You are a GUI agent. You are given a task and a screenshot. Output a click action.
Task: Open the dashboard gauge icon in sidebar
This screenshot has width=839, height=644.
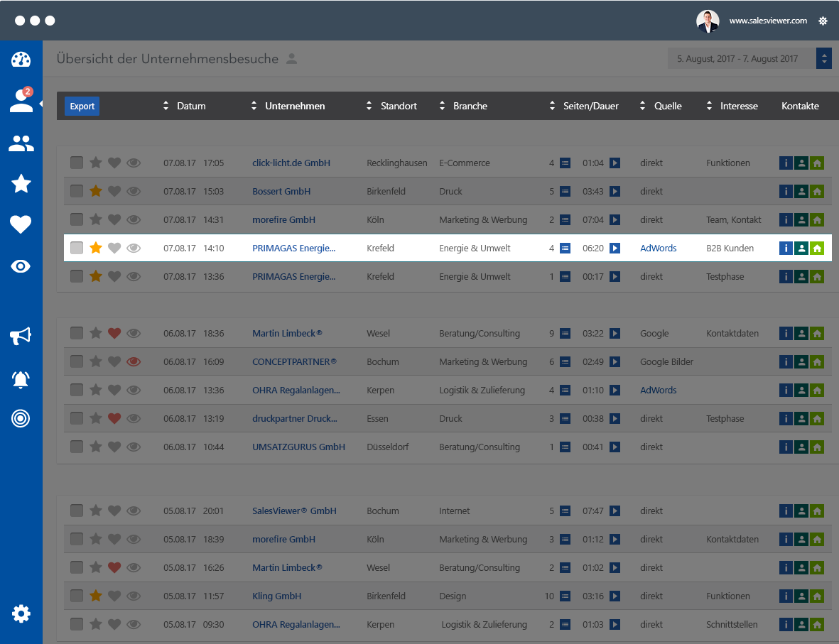click(x=21, y=60)
